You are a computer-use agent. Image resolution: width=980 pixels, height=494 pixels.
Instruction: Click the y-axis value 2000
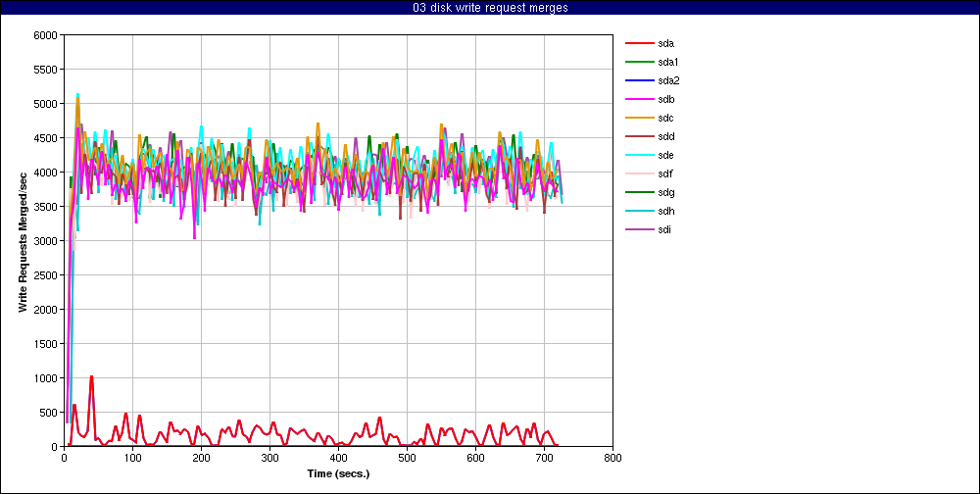(47, 310)
